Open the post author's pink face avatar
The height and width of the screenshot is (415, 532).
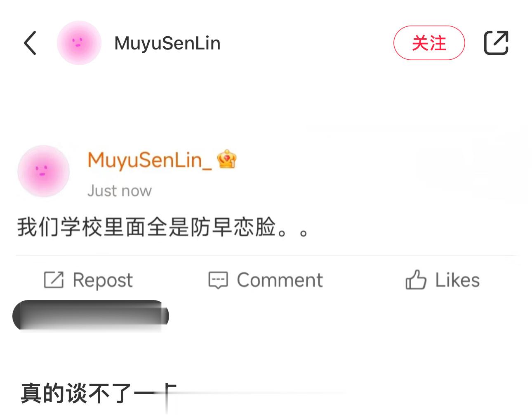click(43, 171)
